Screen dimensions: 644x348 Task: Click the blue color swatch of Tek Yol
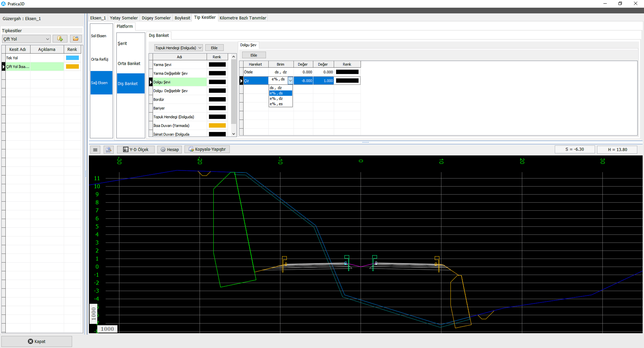[x=72, y=58]
